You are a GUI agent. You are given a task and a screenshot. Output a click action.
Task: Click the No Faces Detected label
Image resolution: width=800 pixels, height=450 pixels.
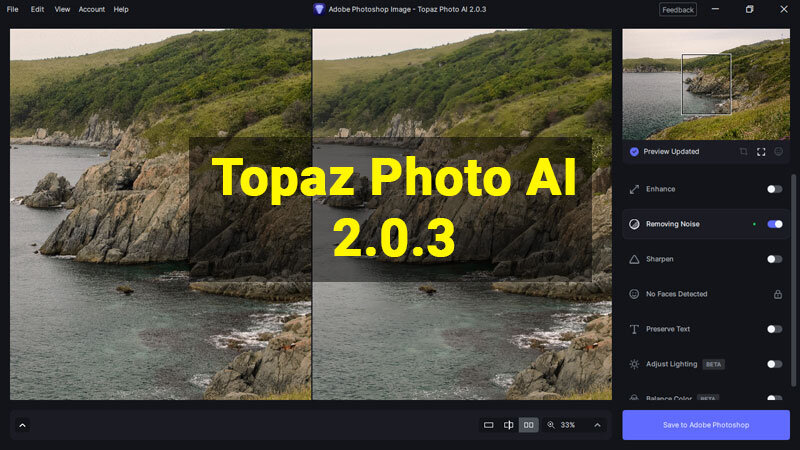point(677,294)
